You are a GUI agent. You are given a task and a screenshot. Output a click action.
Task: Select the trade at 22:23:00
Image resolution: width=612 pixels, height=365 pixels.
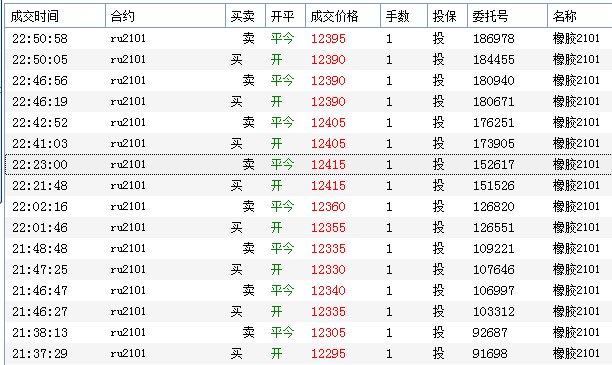308,165
